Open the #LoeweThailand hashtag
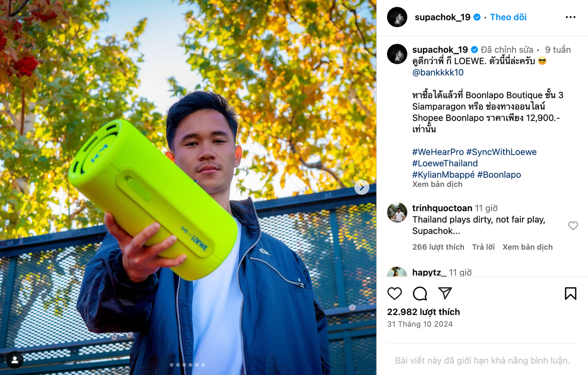Image resolution: width=588 pixels, height=375 pixels. (445, 163)
